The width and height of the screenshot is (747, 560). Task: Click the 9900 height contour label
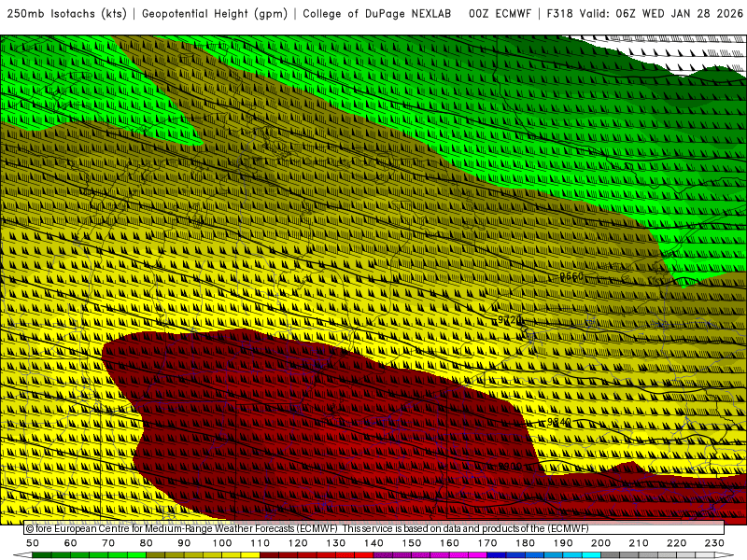(510, 466)
